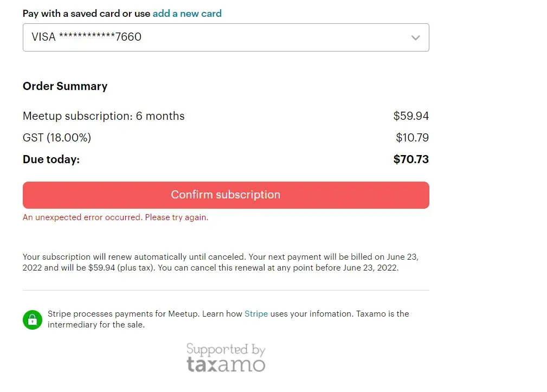The width and height of the screenshot is (547, 392).
Task: Click the $59.94 subscription price
Action: click(x=411, y=116)
